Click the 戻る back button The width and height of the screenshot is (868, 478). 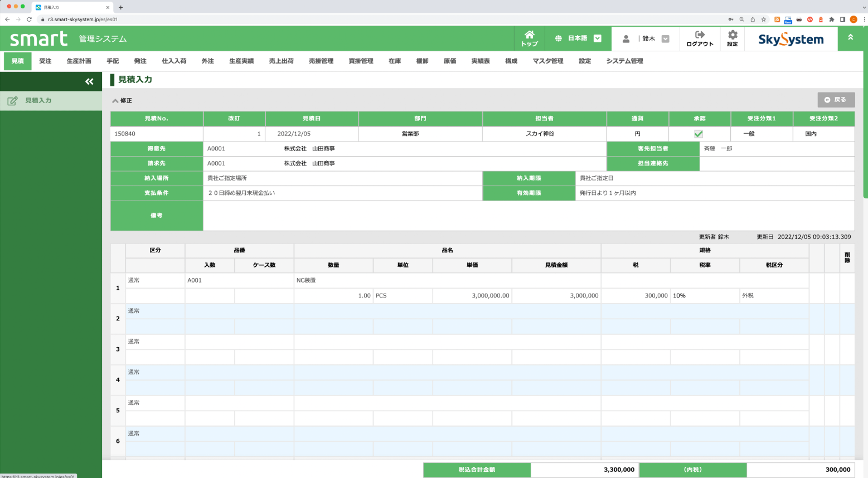tap(836, 100)
